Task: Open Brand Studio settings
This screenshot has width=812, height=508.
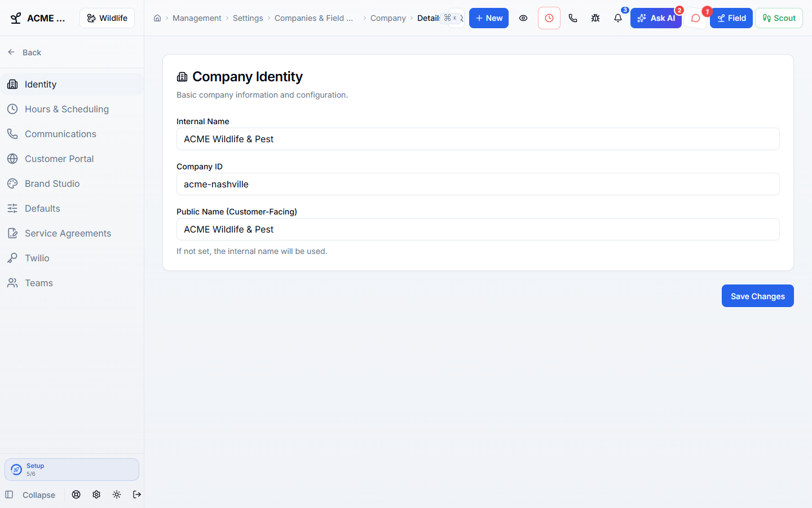Action: pos(72,183)
